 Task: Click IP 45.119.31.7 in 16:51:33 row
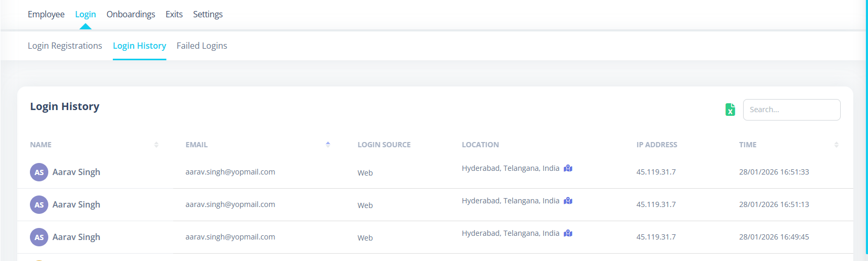(656, 172)
